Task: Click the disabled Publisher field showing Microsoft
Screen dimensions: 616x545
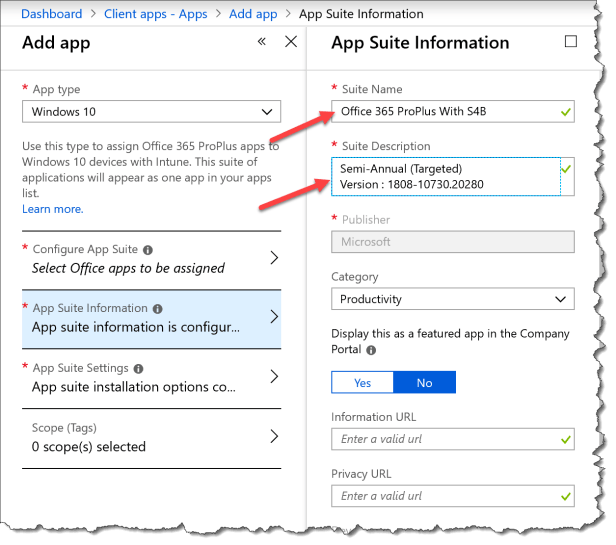Action: click(453, 242)
